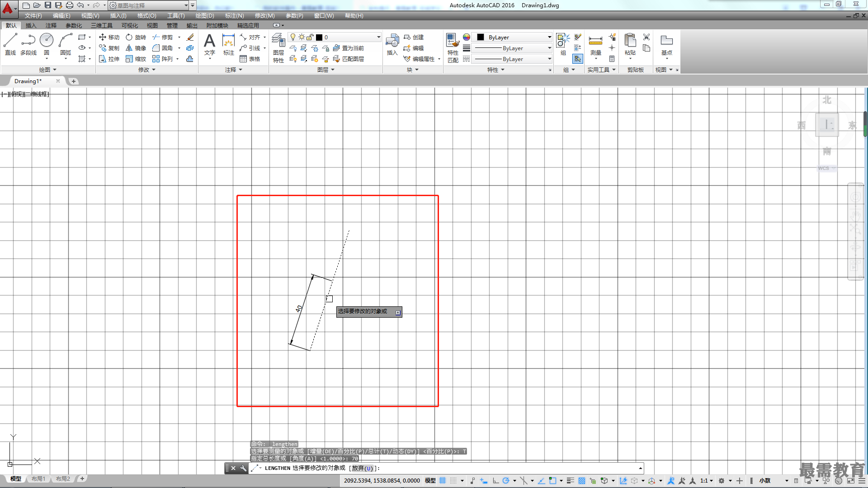The image size is (868, 488).
Task: Click the Open file icon in quick access toolbar
Action: (x=37, y=5)
